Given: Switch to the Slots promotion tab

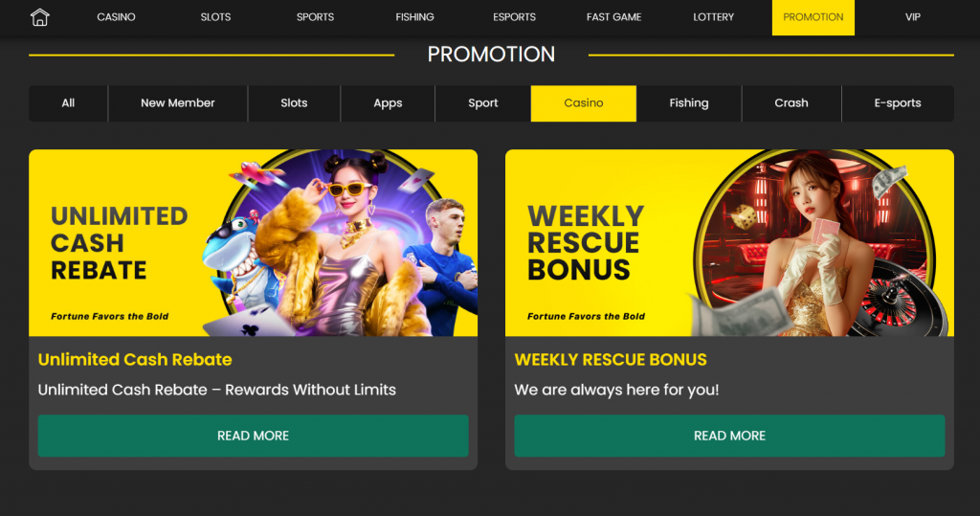Looking at the screenshot, I should pyautogui.click(x=294, y=103).
